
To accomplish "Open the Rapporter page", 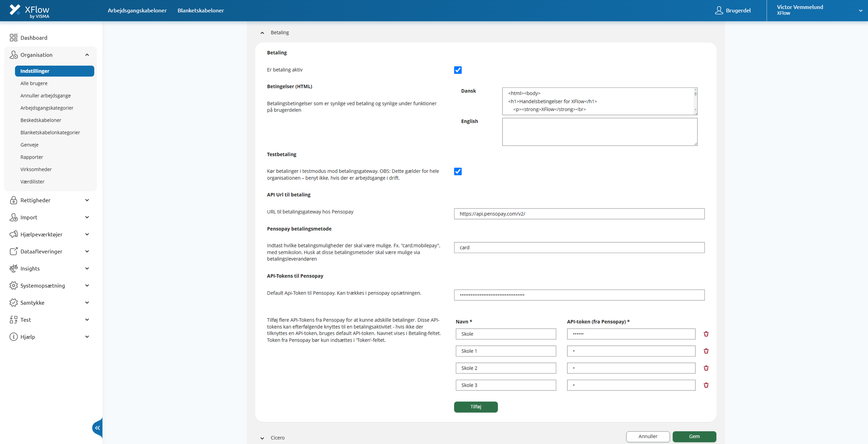I will pyautogui.click(x=32, y=157).
